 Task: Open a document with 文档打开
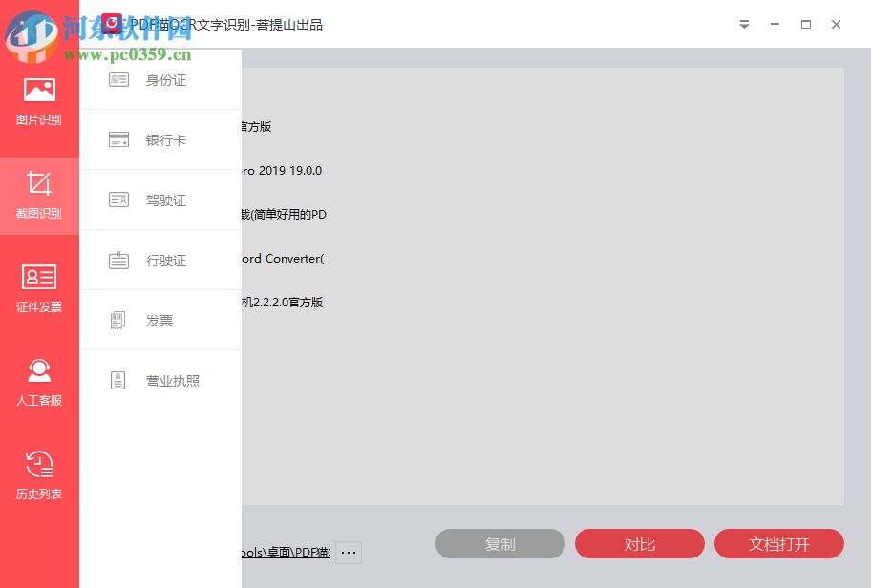pos(778,543)
